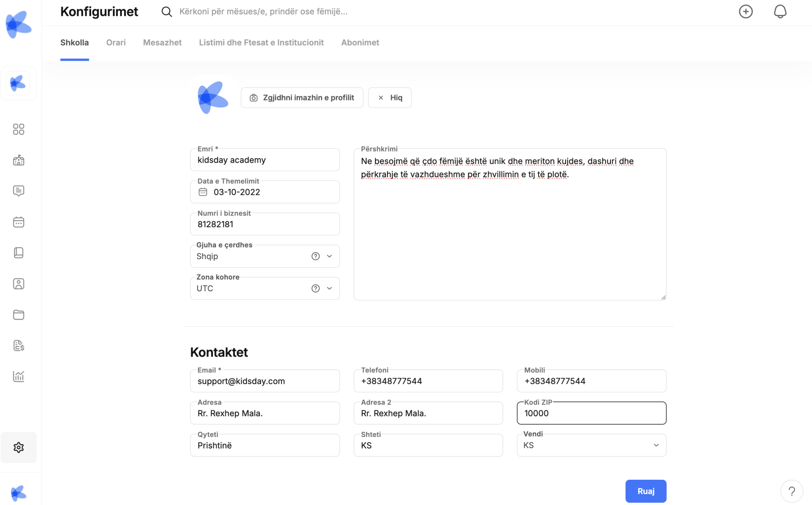Click the Kodi ZIP input field

(x=591, y=413)
